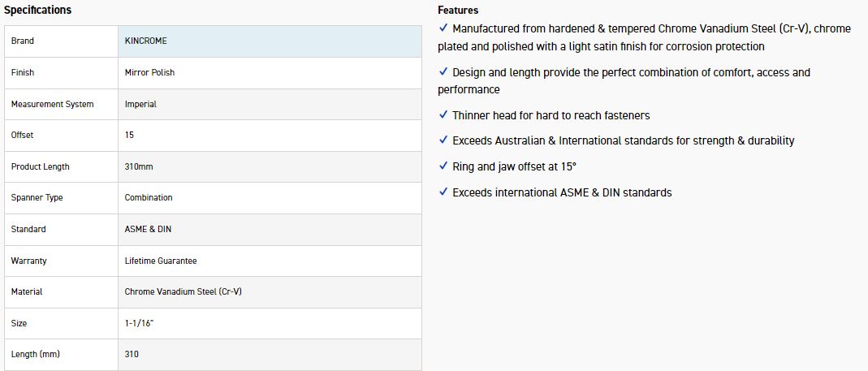
Task: Click the Combination spanner type value
Action: [149, 197]
